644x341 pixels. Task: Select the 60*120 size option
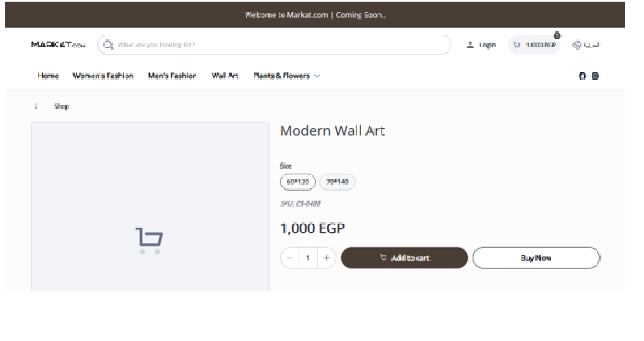[298, 182]
